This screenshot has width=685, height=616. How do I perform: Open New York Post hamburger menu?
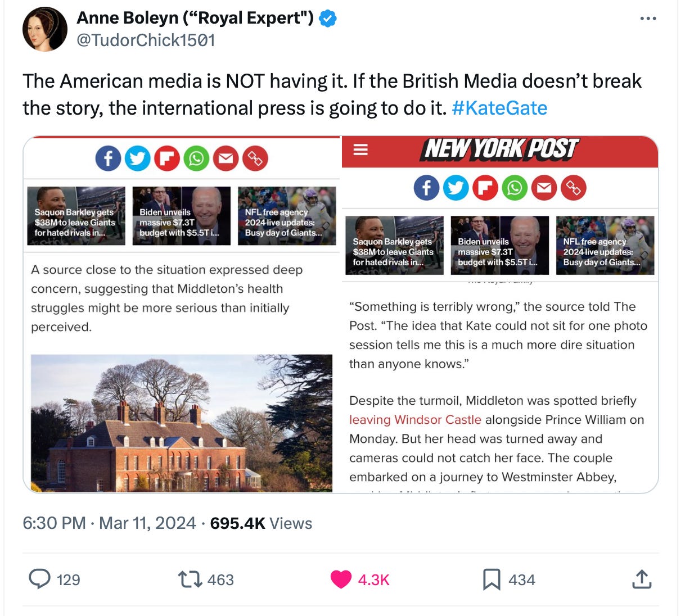360,150
